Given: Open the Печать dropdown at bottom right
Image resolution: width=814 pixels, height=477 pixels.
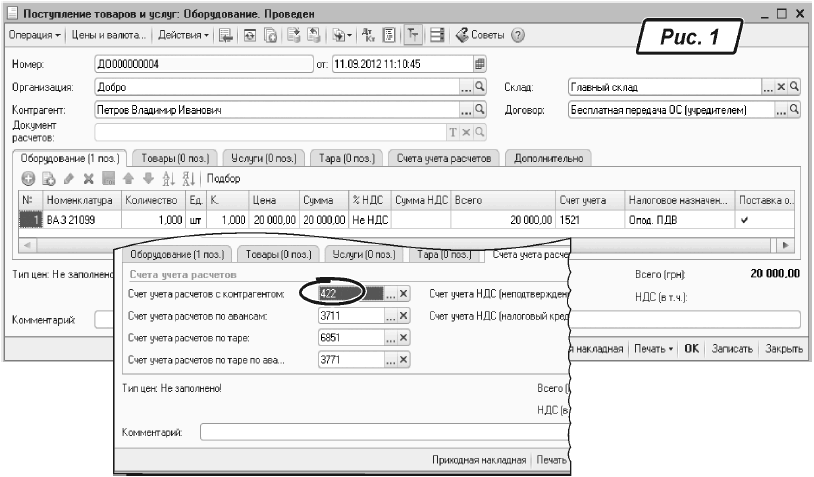Looking at the screenshot, I should point(655,349).
